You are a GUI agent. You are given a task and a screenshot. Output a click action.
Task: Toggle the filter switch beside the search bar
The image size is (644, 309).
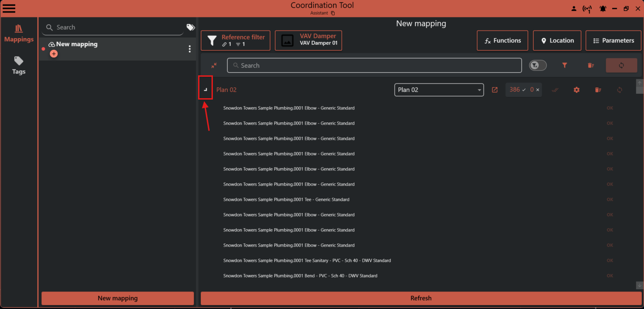pyautogui.click(x=537, y=65)
